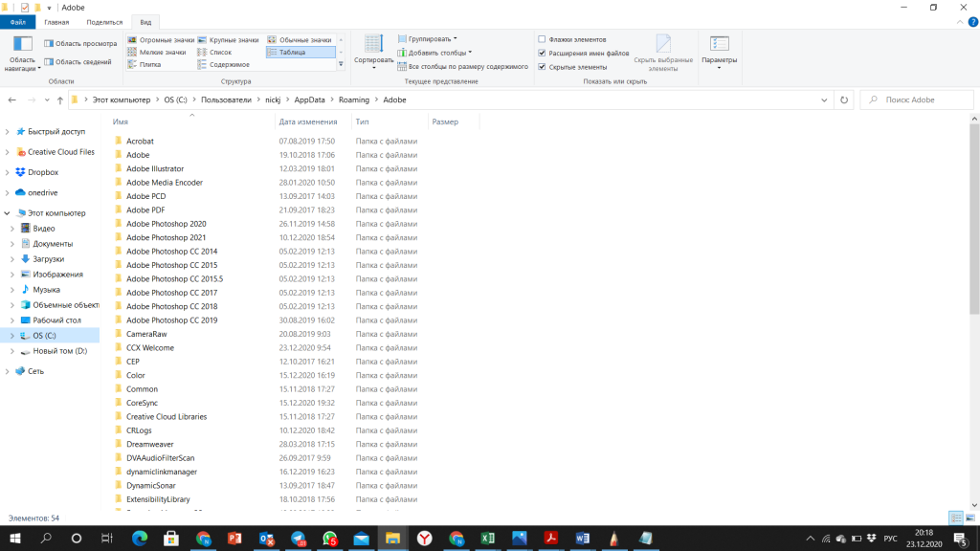
Task: Switch to the View (Вид) tab
Action: click(145, 22)
